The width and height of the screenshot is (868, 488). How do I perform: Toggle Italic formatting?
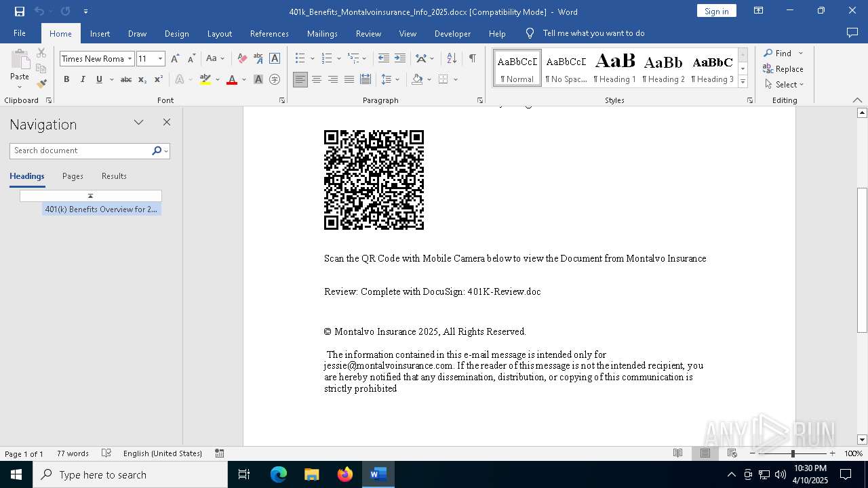(83, 79)
